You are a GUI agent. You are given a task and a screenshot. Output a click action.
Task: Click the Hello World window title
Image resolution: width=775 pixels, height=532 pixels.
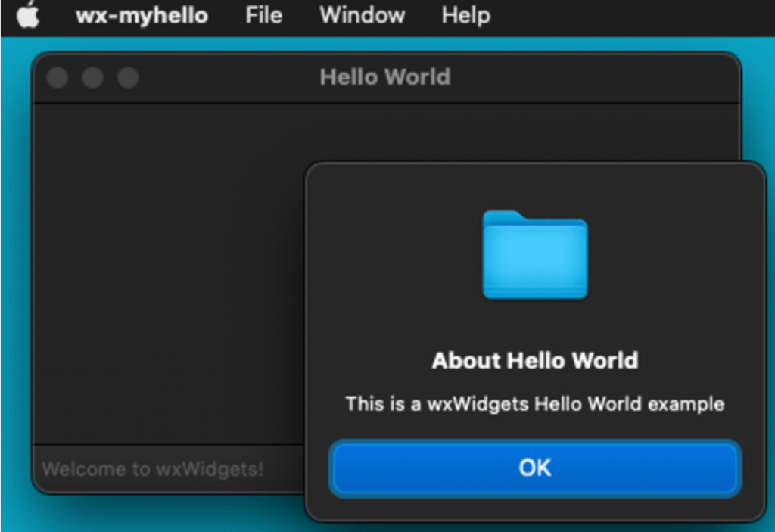[x=385, y=77]
